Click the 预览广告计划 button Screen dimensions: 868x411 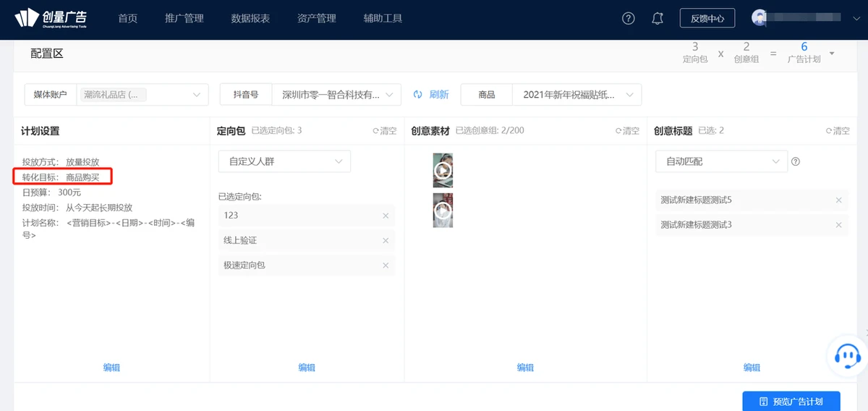tap(791, 401)
